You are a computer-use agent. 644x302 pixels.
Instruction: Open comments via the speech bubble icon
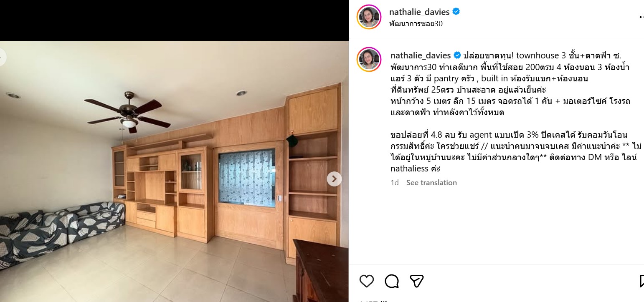[x=391, y=281]
